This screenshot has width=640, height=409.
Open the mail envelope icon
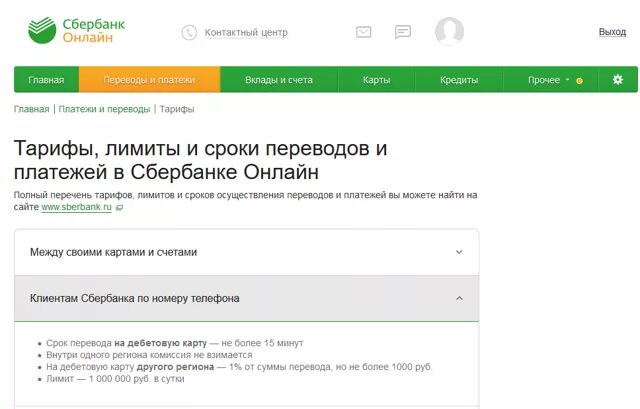click(x=363, y=32)
